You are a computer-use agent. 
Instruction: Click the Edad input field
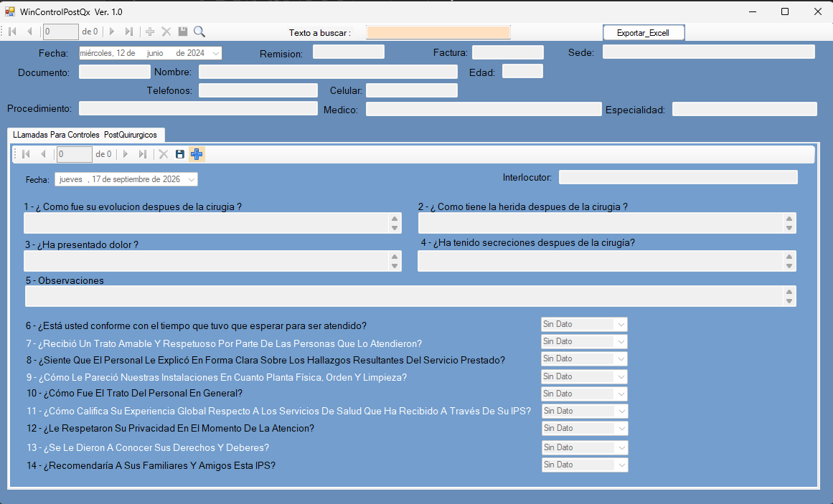pos(523,71)
